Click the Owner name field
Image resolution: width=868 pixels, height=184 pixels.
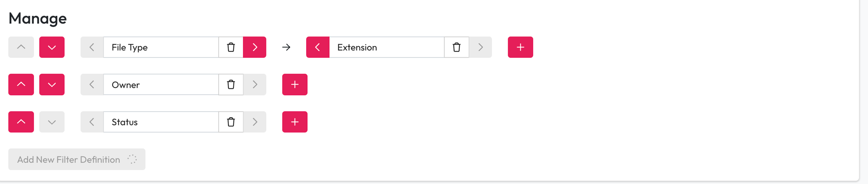(161, 85)
